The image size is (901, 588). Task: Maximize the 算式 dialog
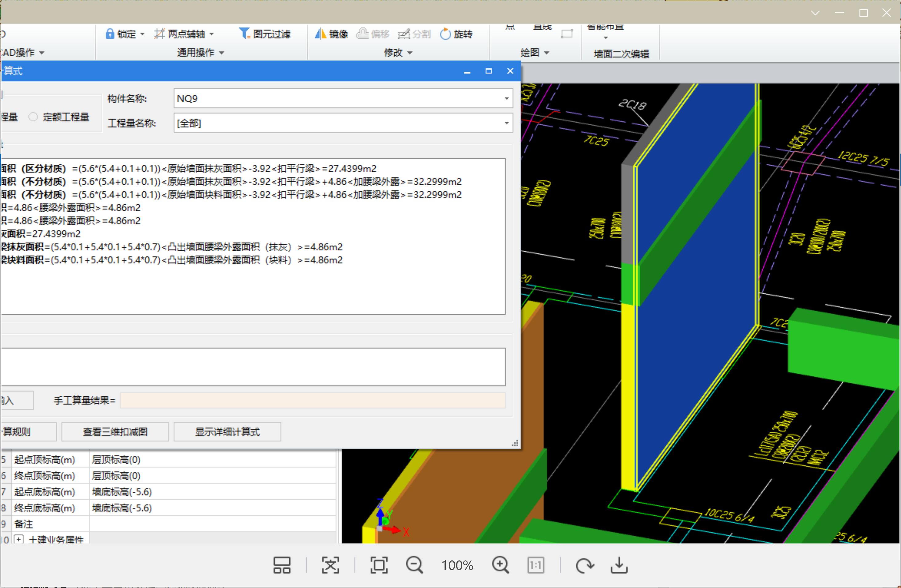coord(489,71)
